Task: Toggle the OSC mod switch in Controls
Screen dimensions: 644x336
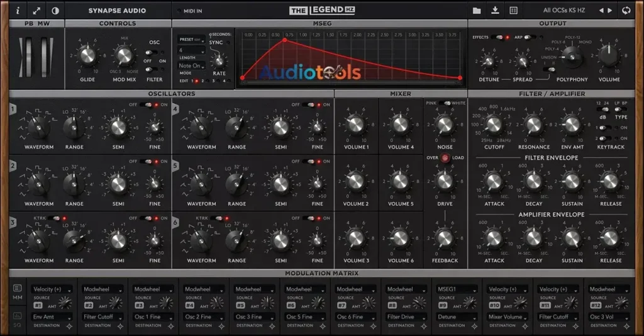Action: point(151,53)
